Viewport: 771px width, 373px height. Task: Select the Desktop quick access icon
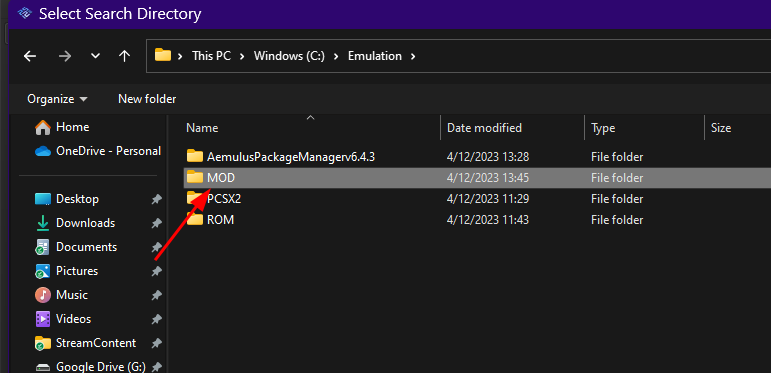[43, 199]
